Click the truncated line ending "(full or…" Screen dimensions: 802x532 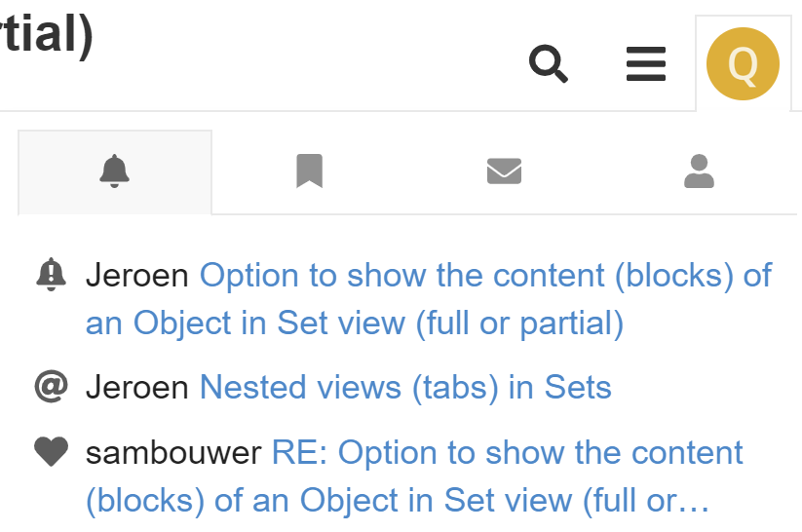(x=398, y=500)
